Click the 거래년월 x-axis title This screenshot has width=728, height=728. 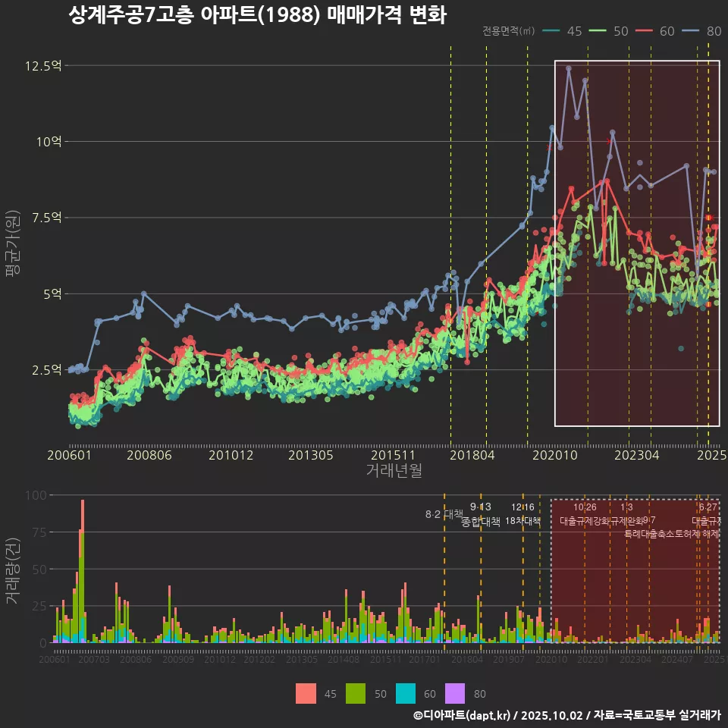(x=394, y=471)
